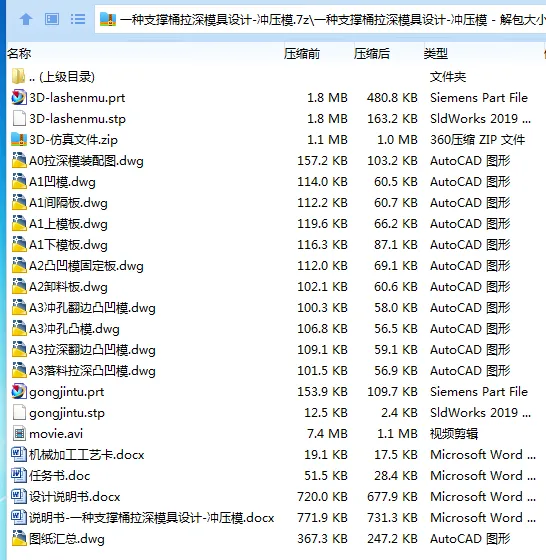Select the file name A1上模板.dwg

pos(68,224)
